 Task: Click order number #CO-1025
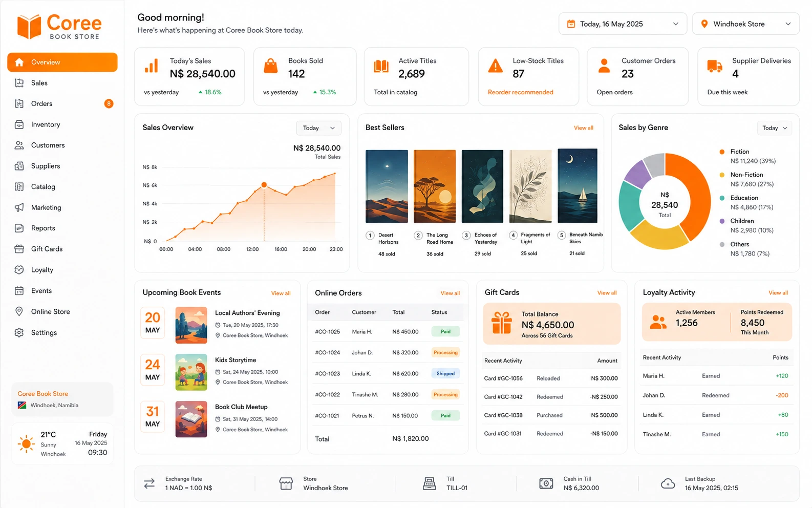pos(328,332)
